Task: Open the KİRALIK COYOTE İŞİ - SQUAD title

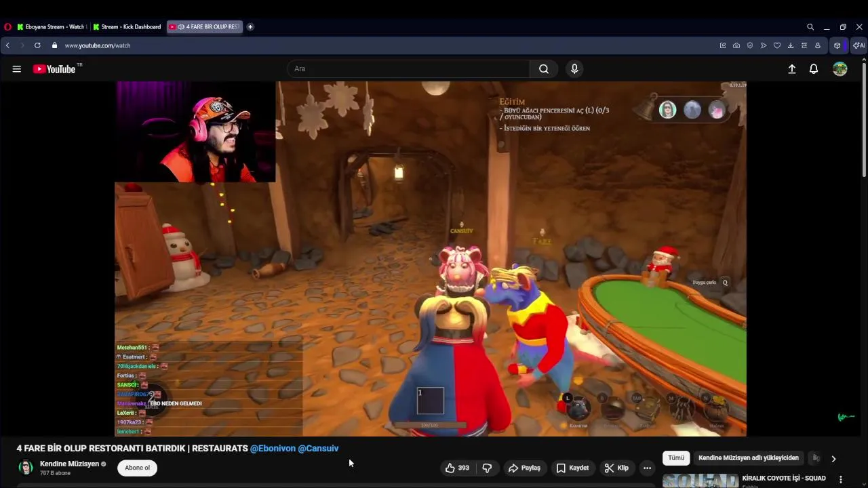Action: [784, 479]
